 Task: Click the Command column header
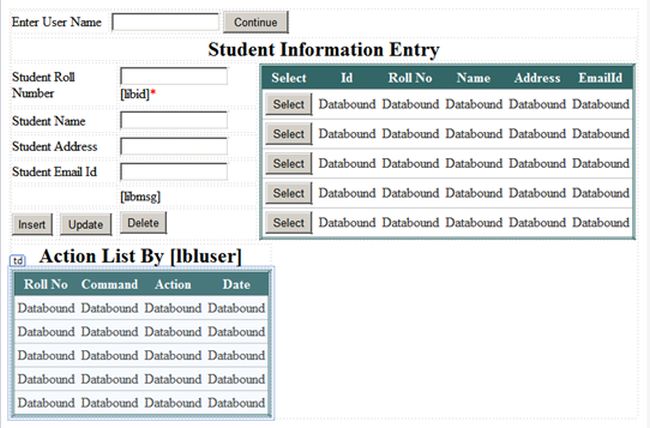click(109, 284)
